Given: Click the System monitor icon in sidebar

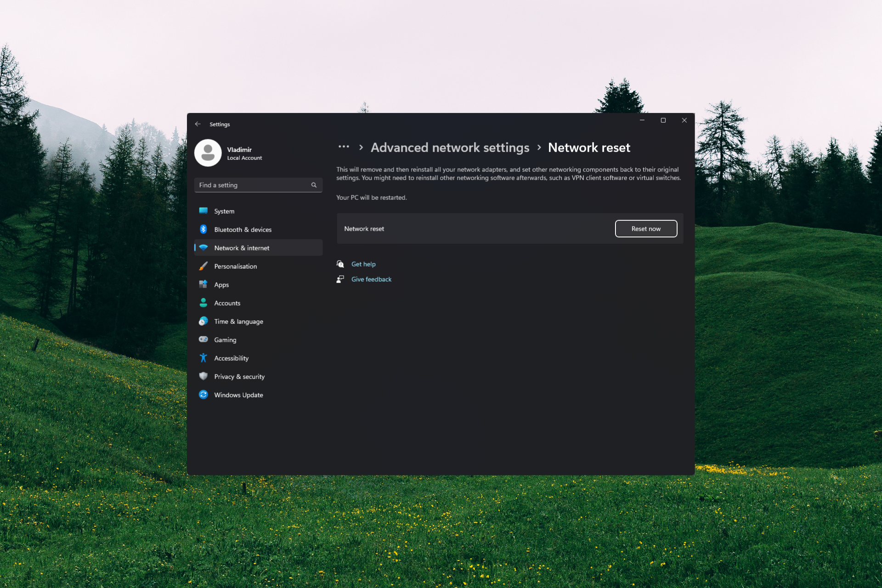Looking at the screenshot, I should [203, 211].
